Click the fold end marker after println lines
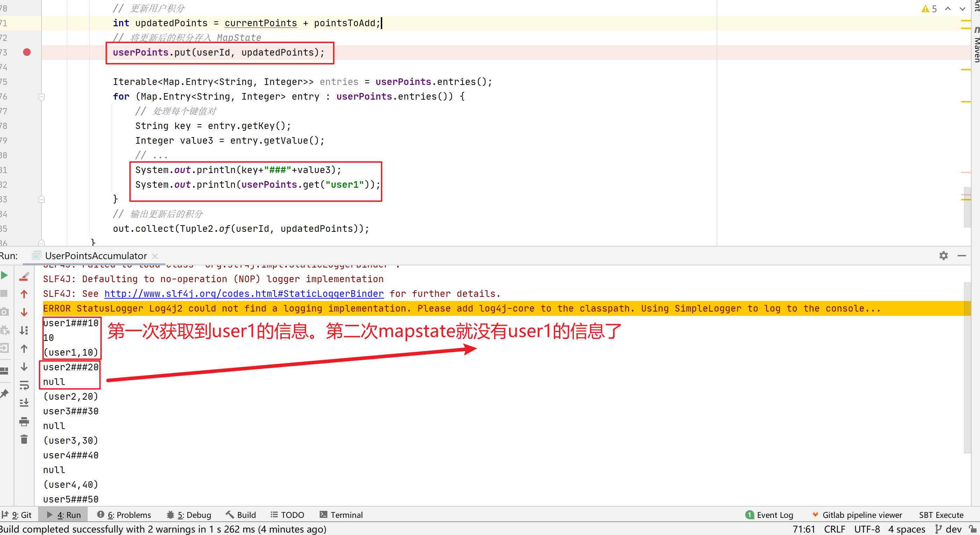Screen dimensions: 980x535 42,199
